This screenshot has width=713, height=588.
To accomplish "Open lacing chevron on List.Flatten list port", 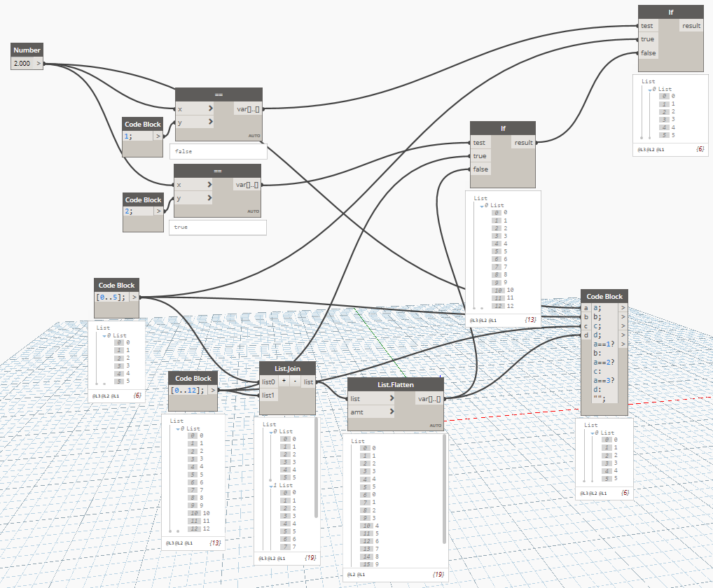I will click(x=392, y=398).
